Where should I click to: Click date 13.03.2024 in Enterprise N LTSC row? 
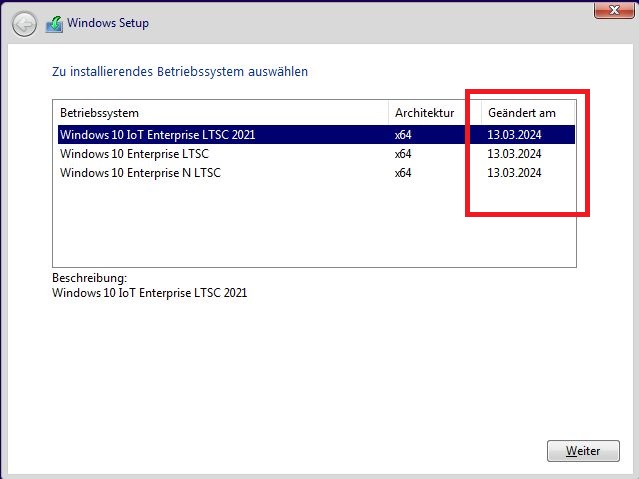(x=514, y=173)
